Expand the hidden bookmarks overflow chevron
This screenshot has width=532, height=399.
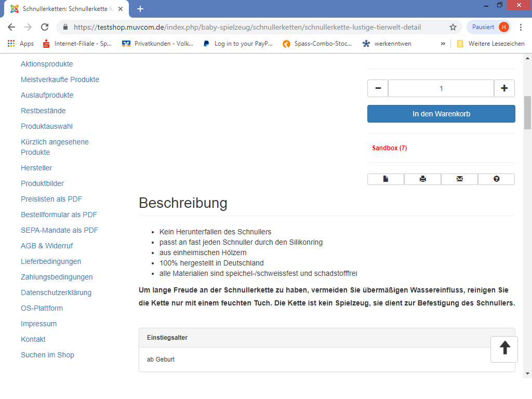[x=443, y=44]
